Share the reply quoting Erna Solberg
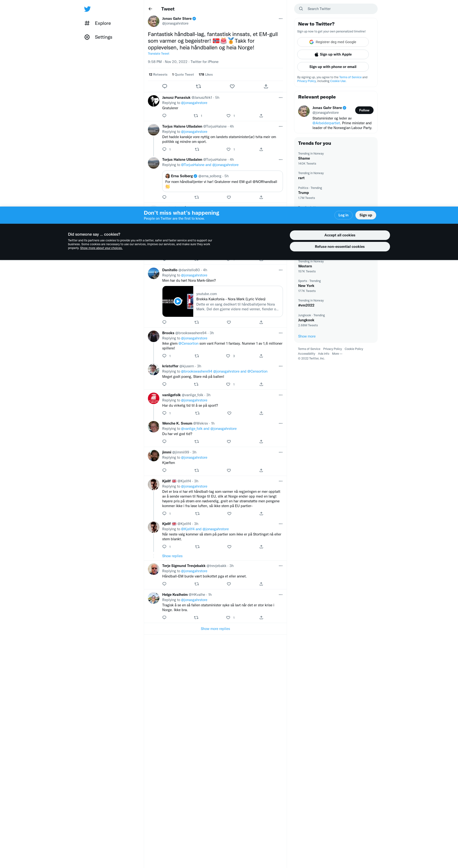Screen dimensions: 458x868 coord(261,197)
